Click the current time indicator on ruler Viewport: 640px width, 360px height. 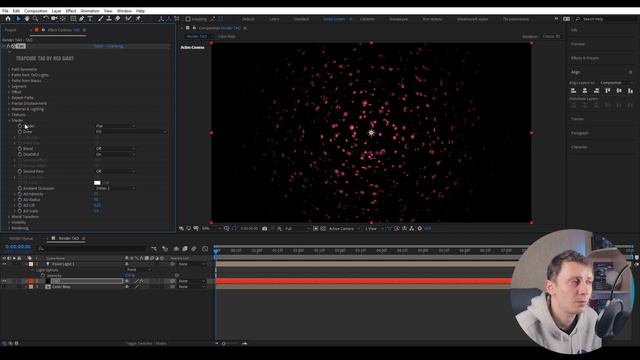[x=216, y=251]
